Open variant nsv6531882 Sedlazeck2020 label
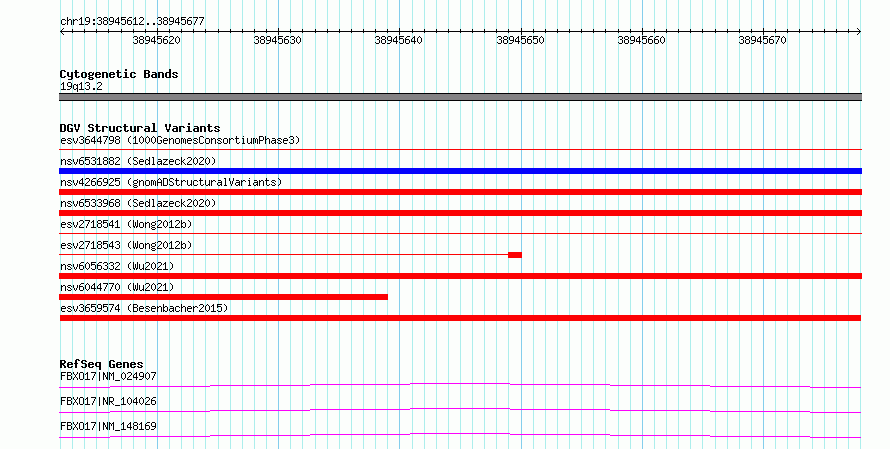The height and width of the screenshot is (449, 890). [x=138, y=161]
